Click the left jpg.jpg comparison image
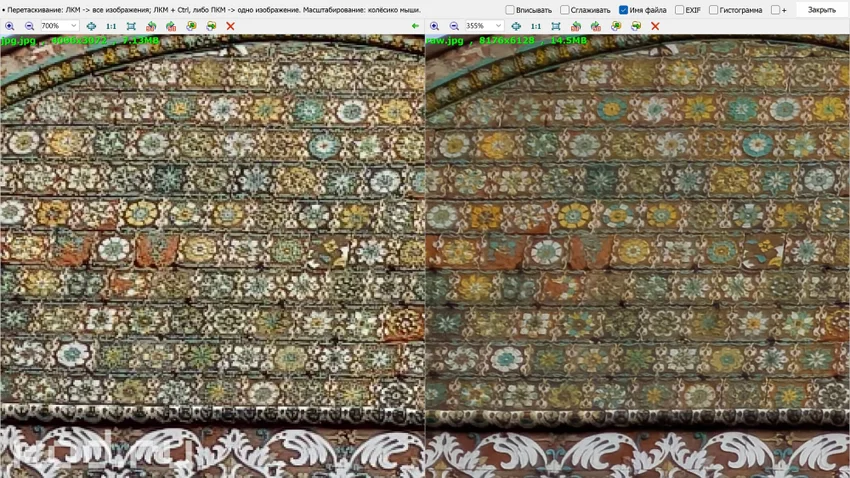 (x=212, y=256)
